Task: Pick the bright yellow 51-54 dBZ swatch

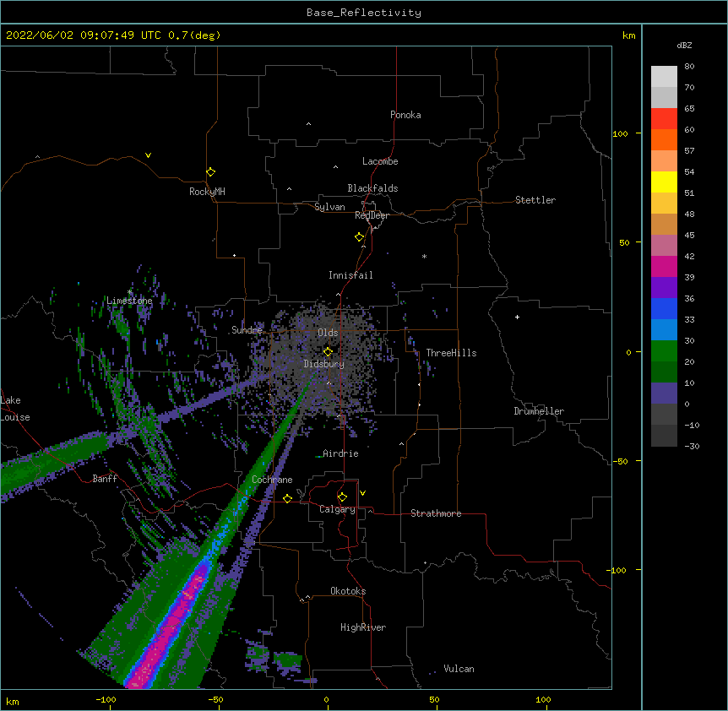Action: click(664, 182)
